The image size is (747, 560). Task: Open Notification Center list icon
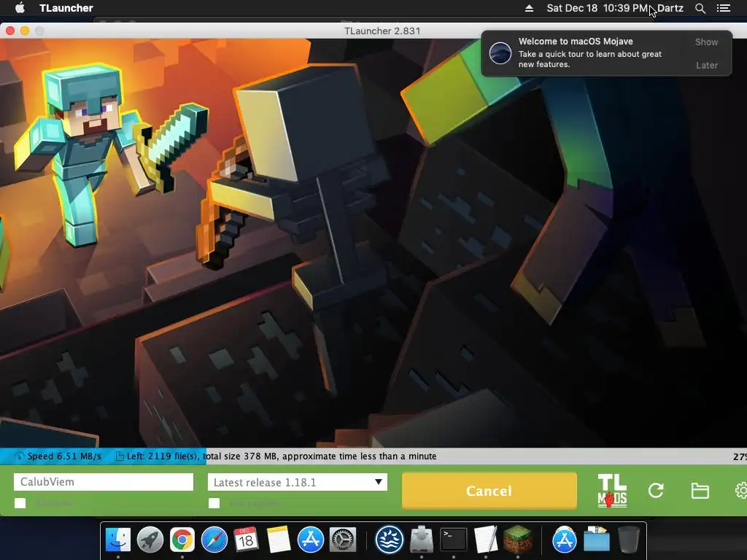pyautogui.click(x=723, y=8)
